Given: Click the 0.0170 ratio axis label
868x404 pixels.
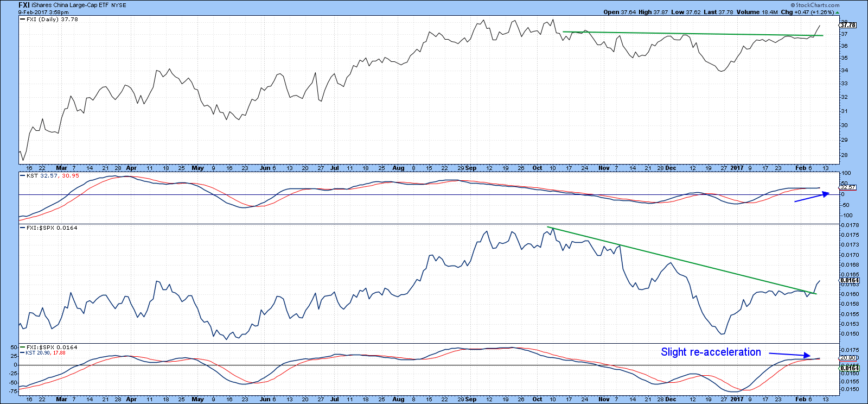Looking at the screenshot, I should tap(850, 255).
